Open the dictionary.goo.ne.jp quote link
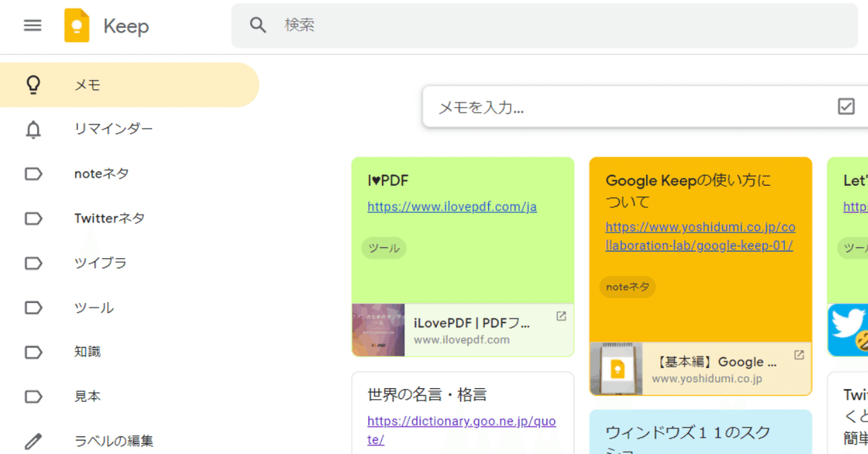This screenshot has height=454, width=868. 461,430
